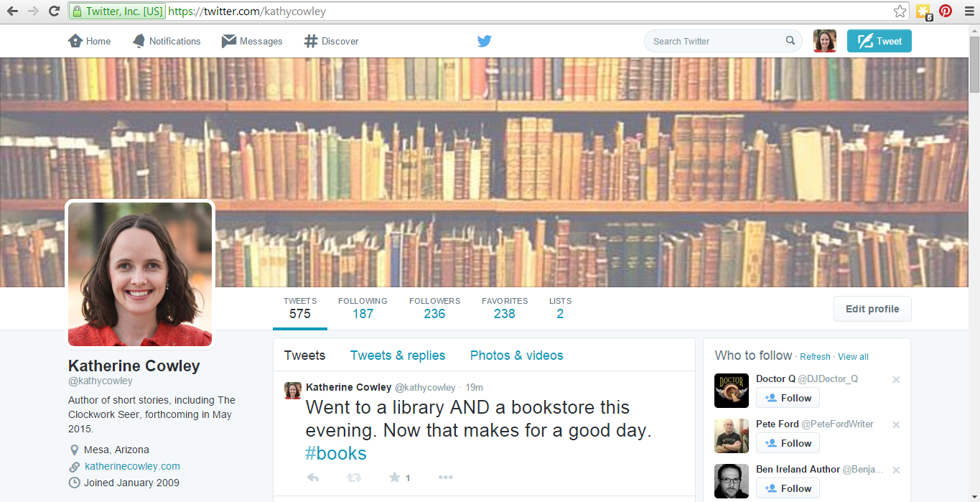Click the Notifications bell icon
The image size is (980, 502).
point(139,41)
